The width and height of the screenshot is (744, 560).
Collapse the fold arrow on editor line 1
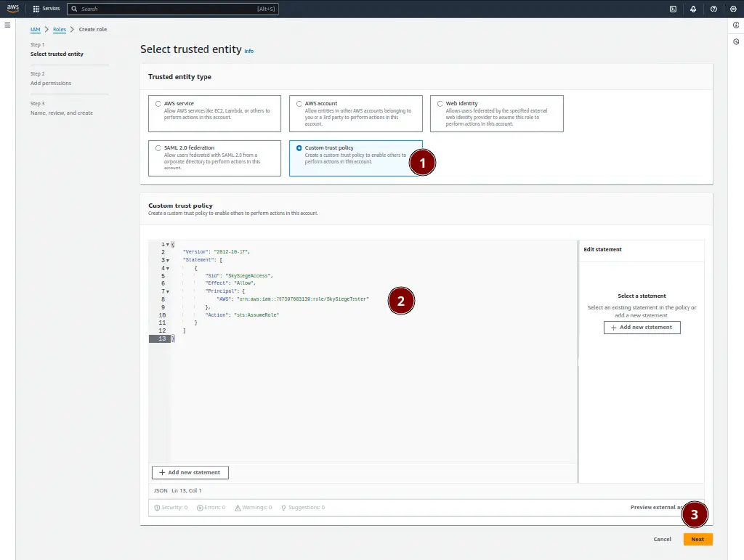click(x=168, y=245)
